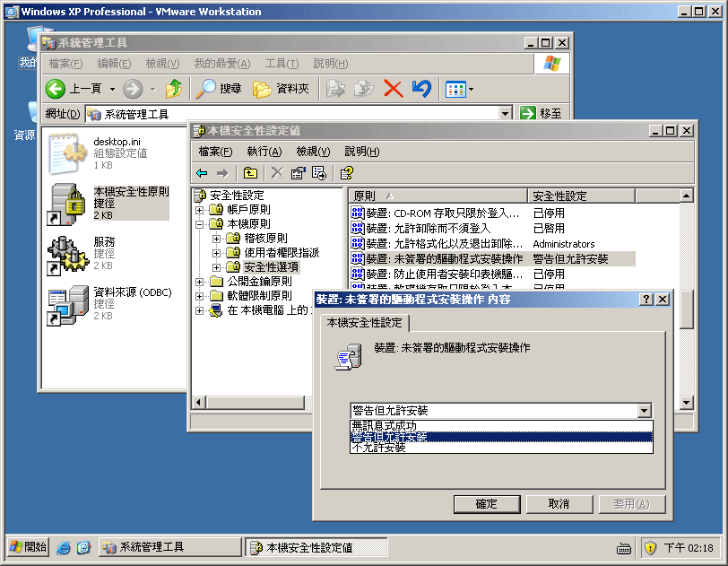Select 在 本機電腦 上的 tree node
This screenshot has height=566, width=728.
coord(267,310)
